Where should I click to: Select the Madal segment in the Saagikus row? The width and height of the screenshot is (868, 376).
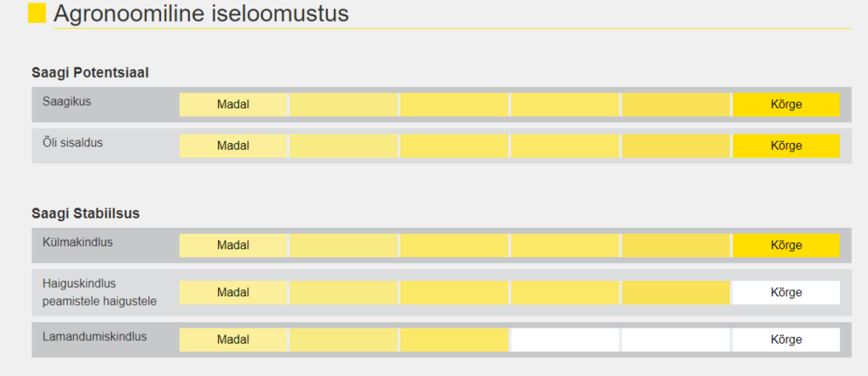[x=233, y=104]
